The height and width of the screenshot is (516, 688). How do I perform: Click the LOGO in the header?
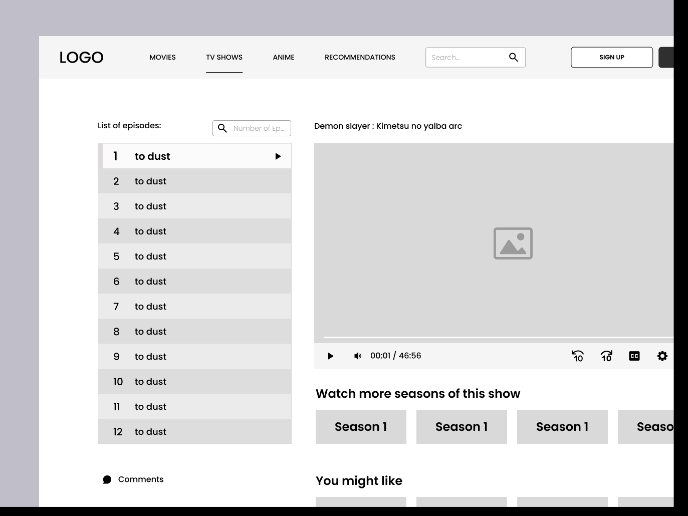click(81, 57)
